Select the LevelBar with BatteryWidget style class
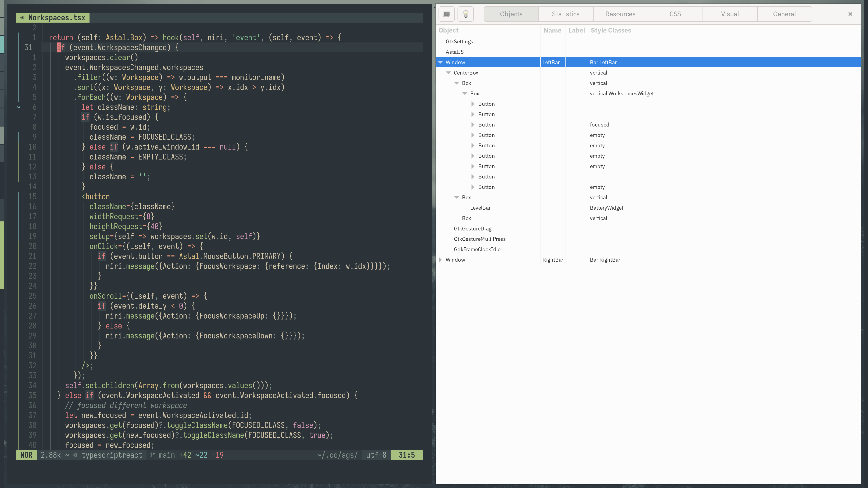The height and width of the screenshot is (488, 868). pyautogui.click(x=480, y=208)
